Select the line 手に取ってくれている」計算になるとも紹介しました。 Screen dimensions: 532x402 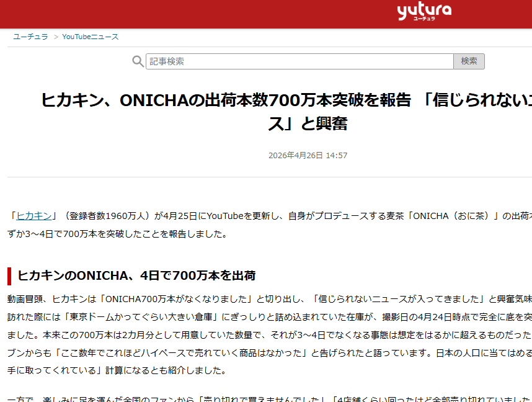pos(117,370)
